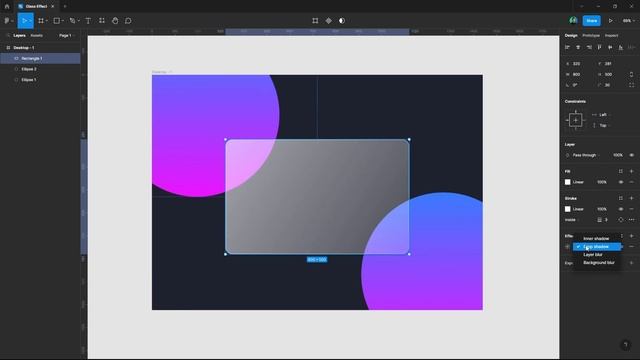Remove the Linear fill with minus icon
640x360 pixels.
tap(631, 182)
